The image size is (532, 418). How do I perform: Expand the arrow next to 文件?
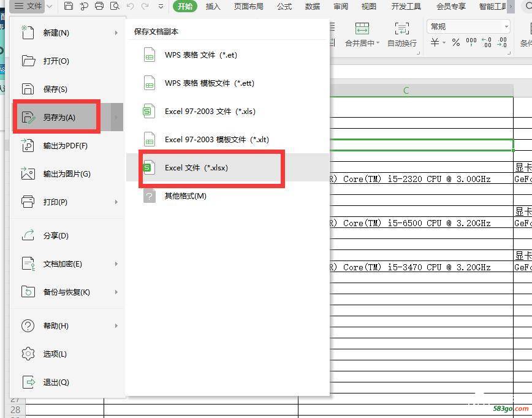(x=50, y=6)
